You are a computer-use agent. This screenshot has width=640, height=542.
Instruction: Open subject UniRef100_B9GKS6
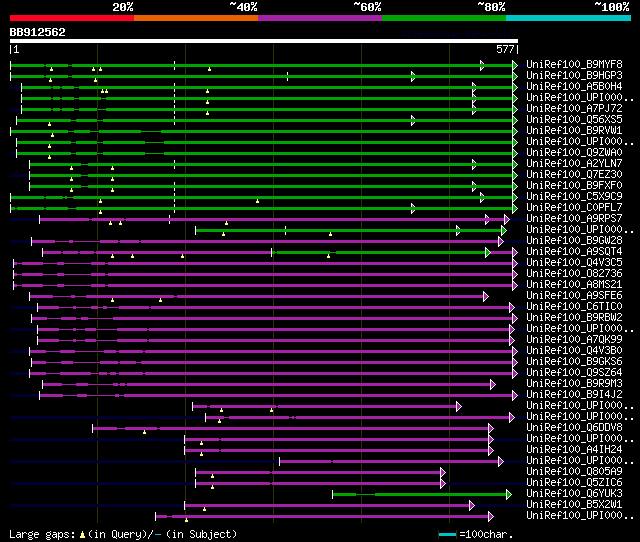coord(574,362)
